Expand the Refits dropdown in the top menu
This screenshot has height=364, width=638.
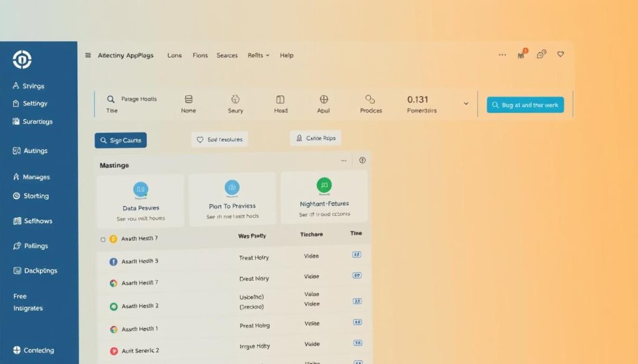[x=259, y=55]
